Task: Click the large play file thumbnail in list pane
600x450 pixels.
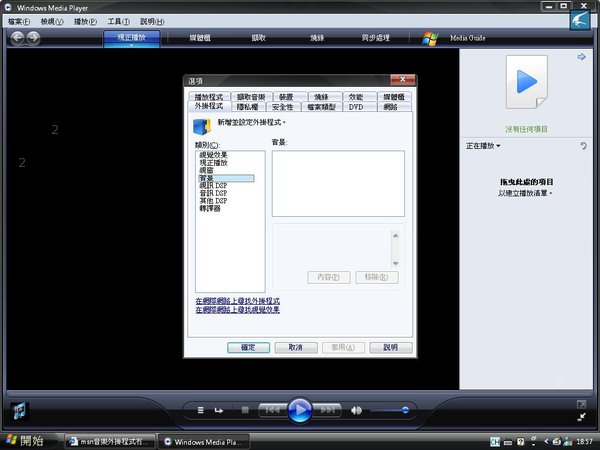Action: 527,82
